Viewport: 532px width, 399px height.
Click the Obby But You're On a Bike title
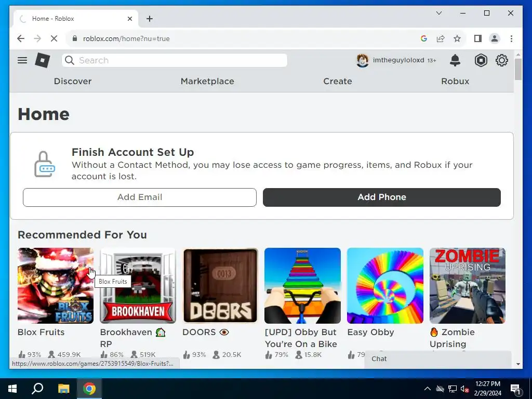coord(301,338)
